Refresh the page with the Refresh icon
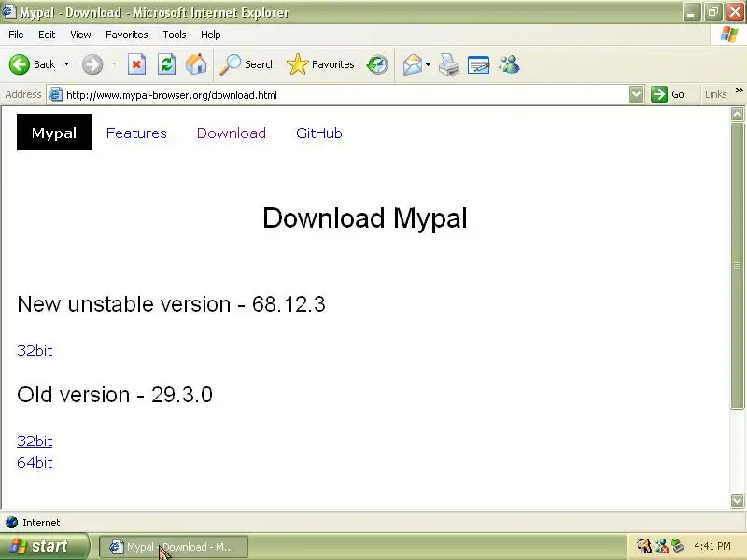Viewport: 747px width, 560px height. click(x=166, y=64)
